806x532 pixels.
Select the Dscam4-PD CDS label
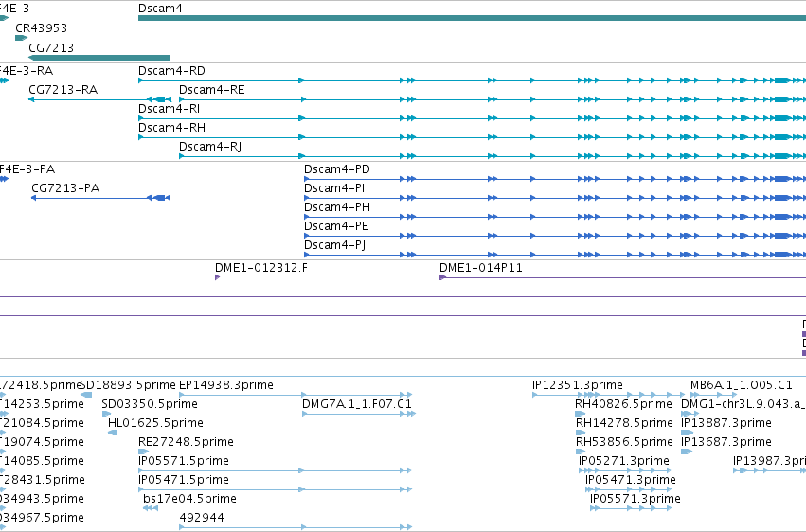(x=336, y=168)
